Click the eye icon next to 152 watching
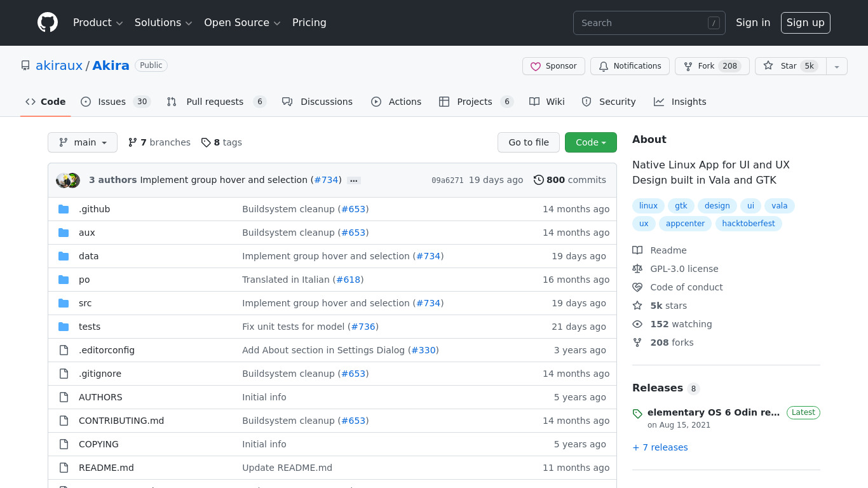The height and width of the screenshot is (488, 868). (x=637, y=324)
